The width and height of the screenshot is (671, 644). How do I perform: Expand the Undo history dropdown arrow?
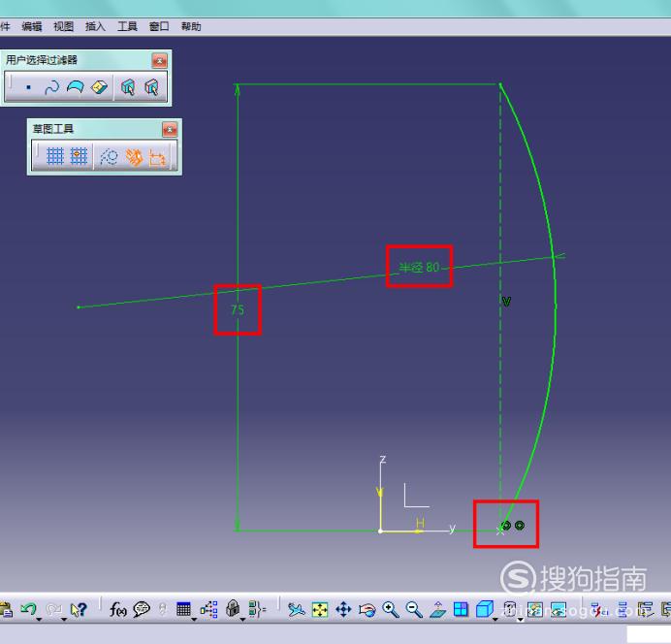(x=39, y=619)
